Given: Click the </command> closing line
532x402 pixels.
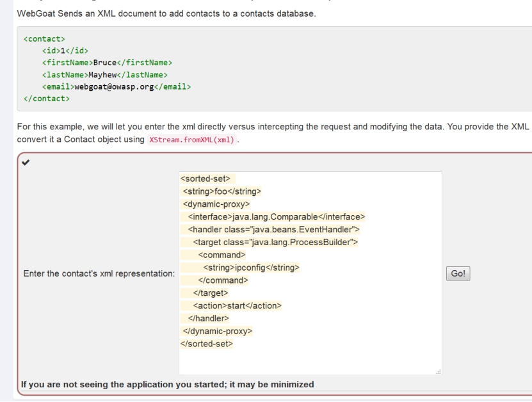Looking at the screenshot, I should (223, 280).
